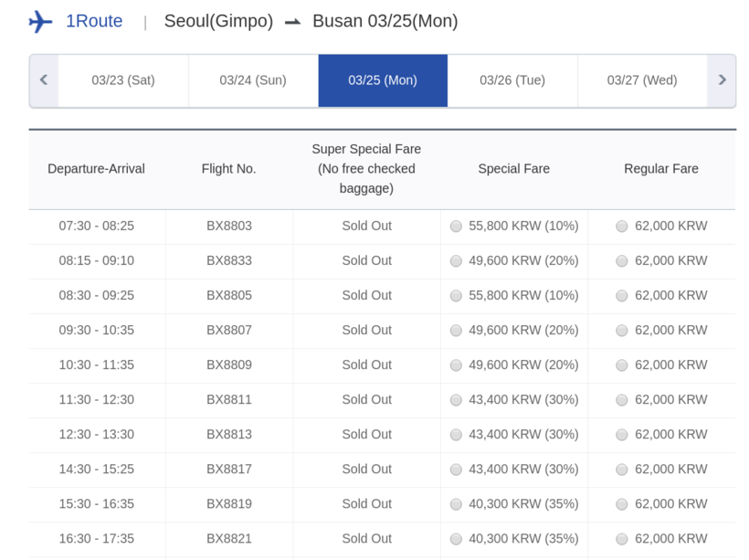Open the 03/26 (Tue) date tab

(512, 80)
